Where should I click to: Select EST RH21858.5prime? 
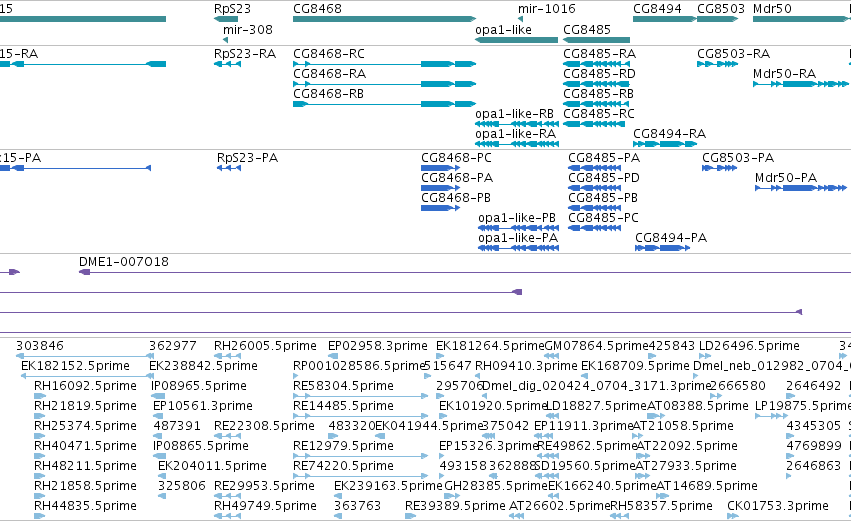point(85,486)
